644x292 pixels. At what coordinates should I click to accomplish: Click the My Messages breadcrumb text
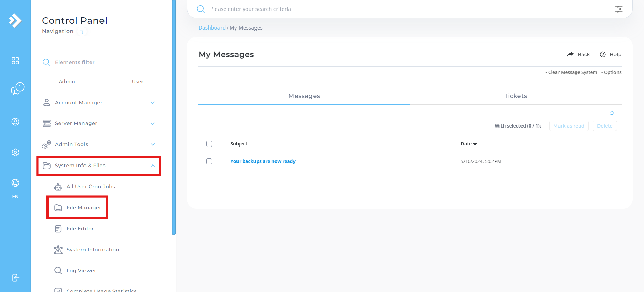tap(246, 28)
